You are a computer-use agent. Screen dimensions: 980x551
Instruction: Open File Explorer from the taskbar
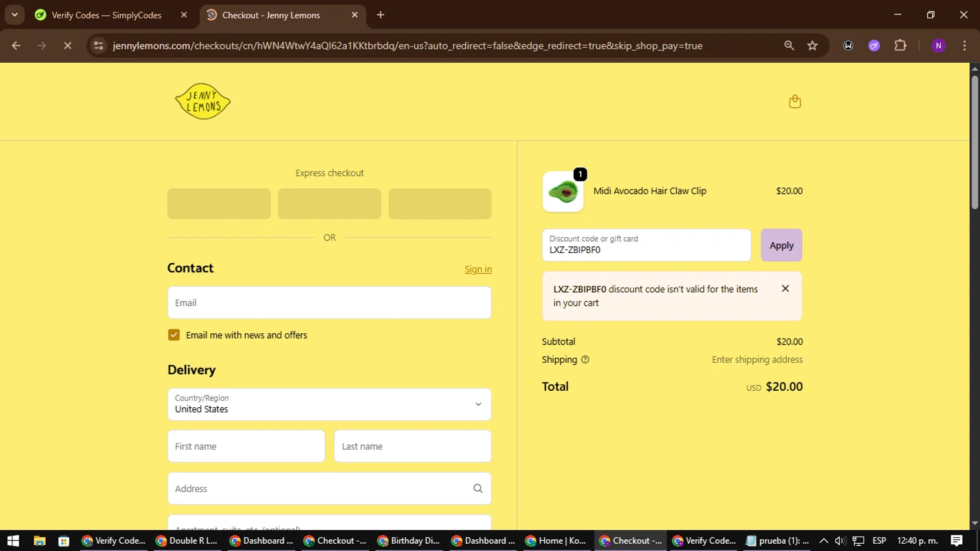(x=40, y=541)
